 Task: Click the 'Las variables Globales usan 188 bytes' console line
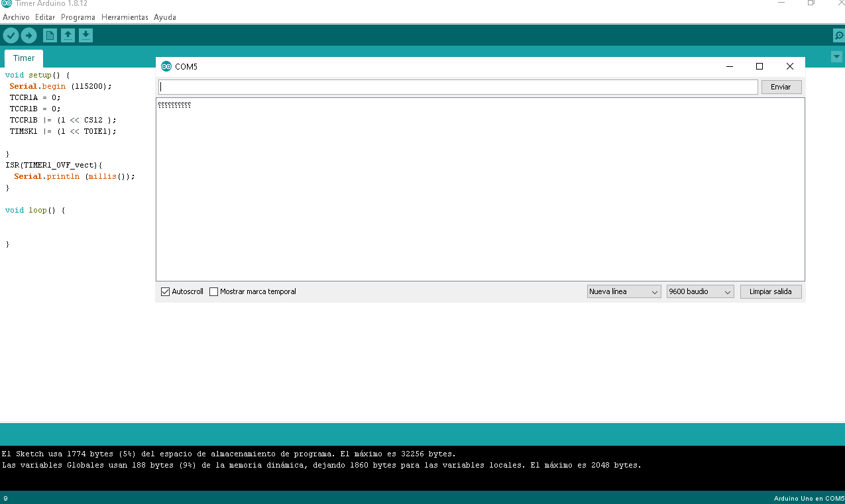321,466
